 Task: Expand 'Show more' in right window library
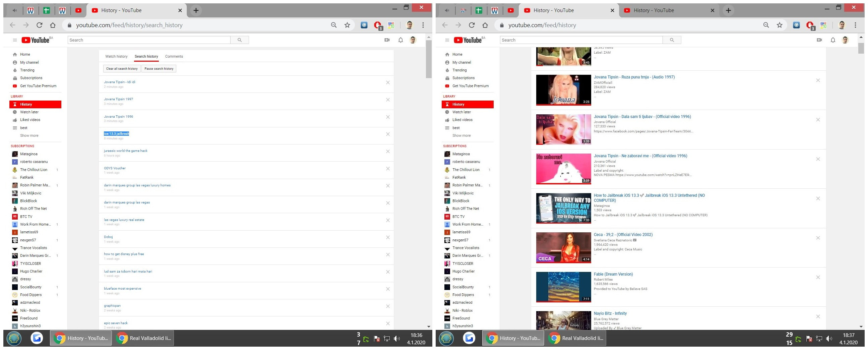[461, 135]
